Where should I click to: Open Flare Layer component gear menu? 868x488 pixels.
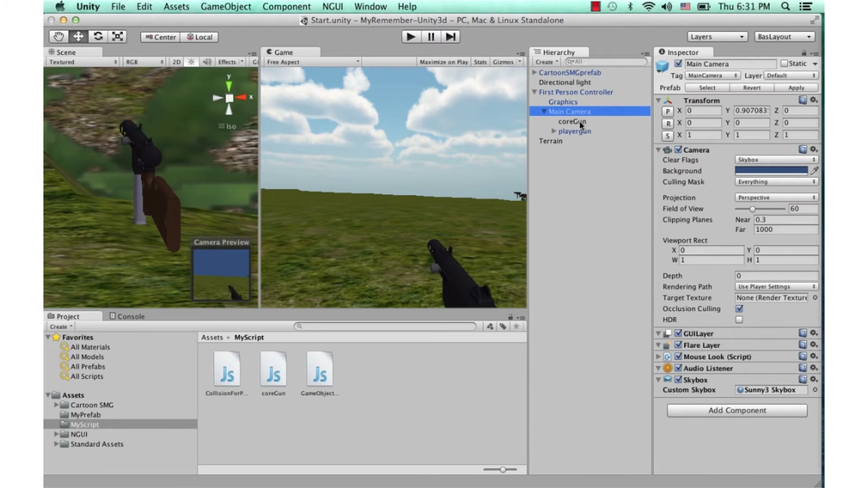click(x=814, y=344)
